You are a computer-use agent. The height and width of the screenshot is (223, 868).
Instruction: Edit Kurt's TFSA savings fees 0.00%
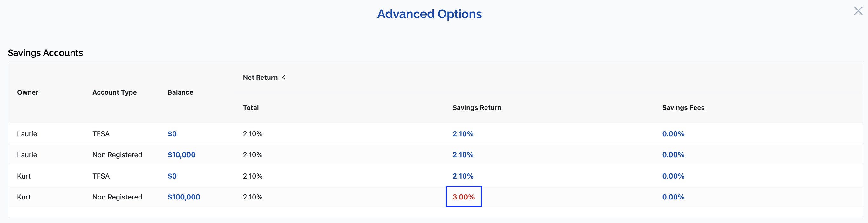[673, 176]
